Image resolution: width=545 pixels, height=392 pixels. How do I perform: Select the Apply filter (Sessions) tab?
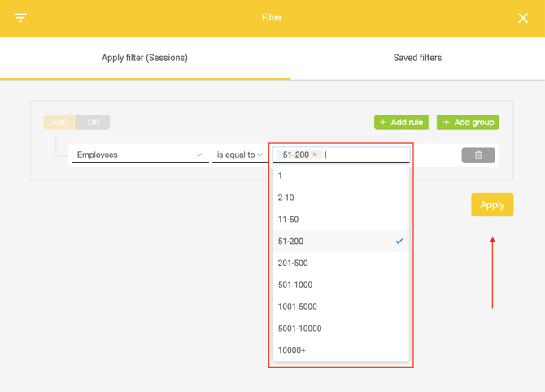tap(145, 58)
